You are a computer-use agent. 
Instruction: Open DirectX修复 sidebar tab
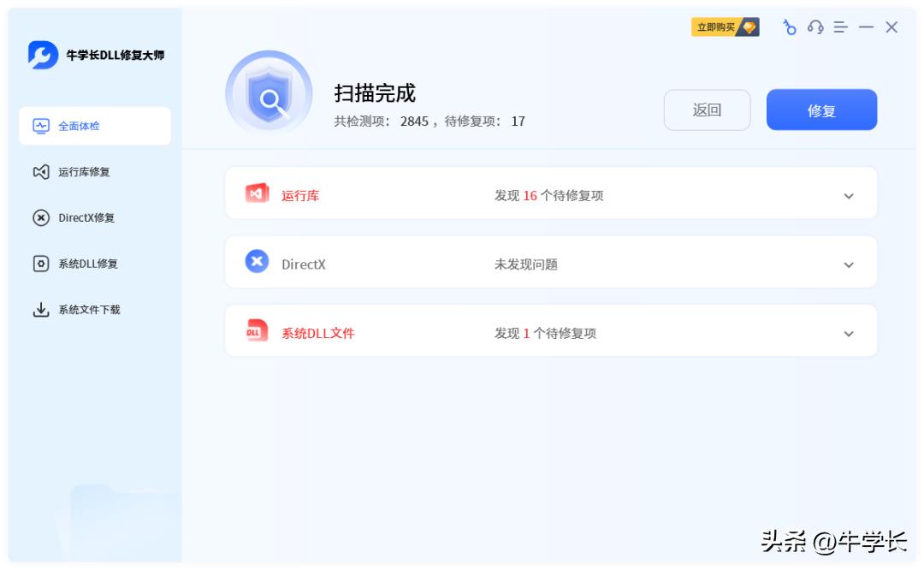[x=86, y=217]
